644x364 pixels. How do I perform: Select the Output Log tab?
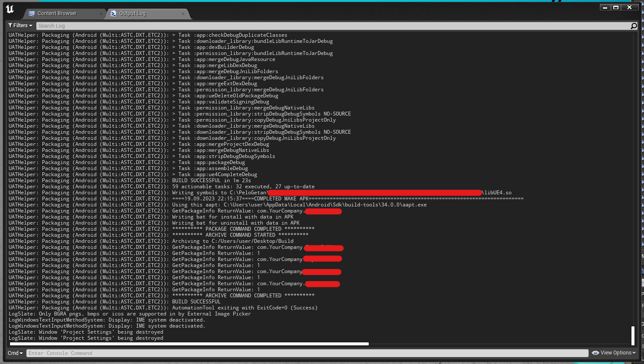coord(132,14)
